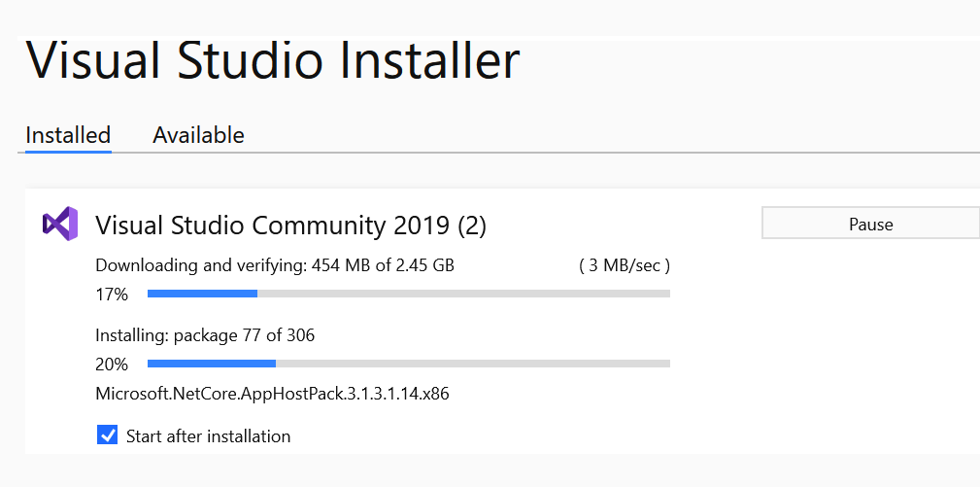The height and width of the screenshot is (487, 980).
Task: Toggle the Start after installation checkbox
Action: (x=108, y=435)
